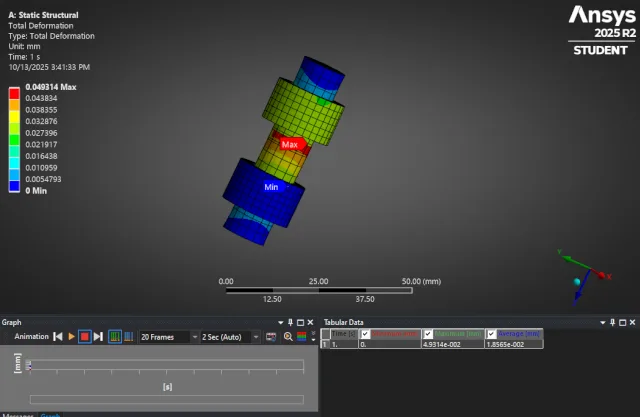This screenshot has width=640, height=417.
Task: Close the Graph panel
Action: click(x=310, y=322)
